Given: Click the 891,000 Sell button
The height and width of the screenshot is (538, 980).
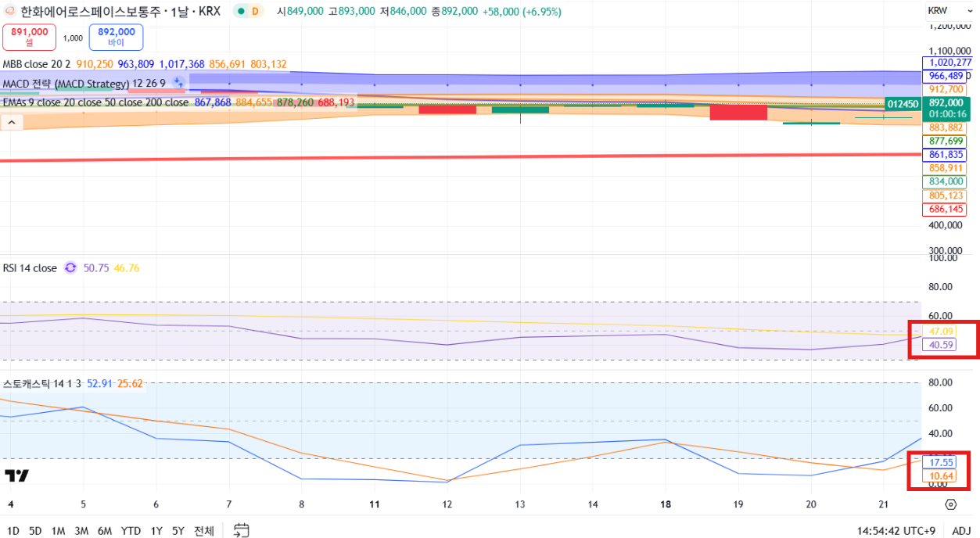Looking at the screenshot, I should click(x=30, y=37).
